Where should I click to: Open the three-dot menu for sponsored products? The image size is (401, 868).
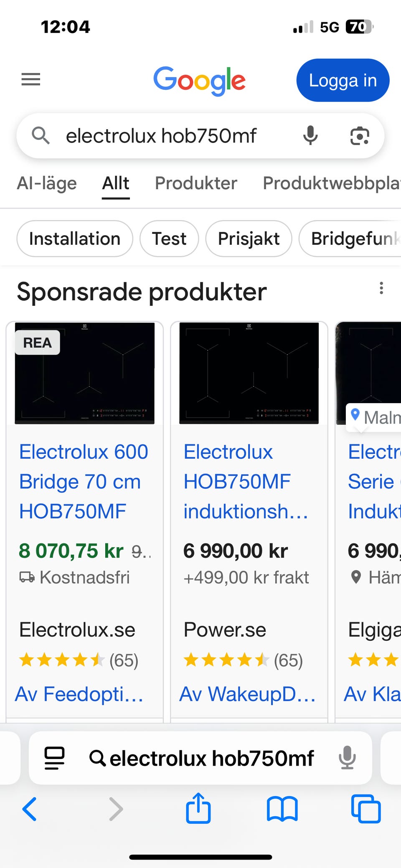pyautogui.click(x=381, y=288)
